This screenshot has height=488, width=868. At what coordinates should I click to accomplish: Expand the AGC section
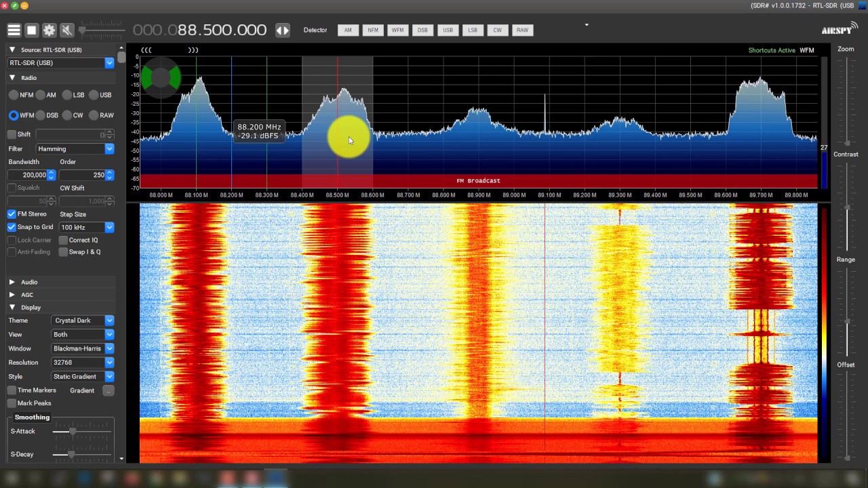[x=12, y=295]
